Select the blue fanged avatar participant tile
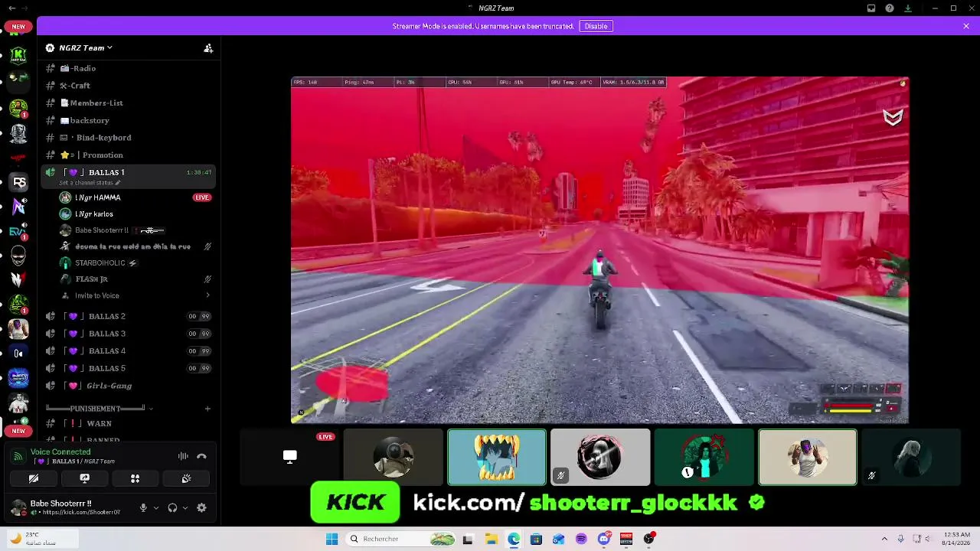 (497, 457)
